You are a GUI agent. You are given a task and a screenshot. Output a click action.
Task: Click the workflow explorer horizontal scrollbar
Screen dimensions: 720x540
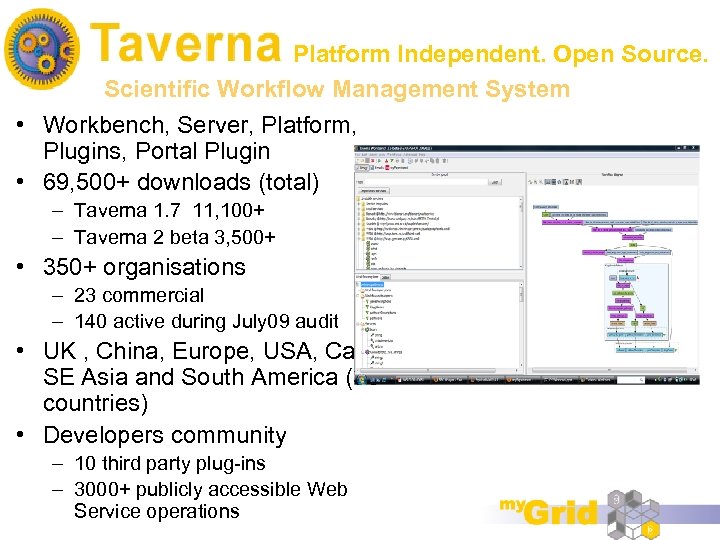pyautogui.click(x=437, y=370)
